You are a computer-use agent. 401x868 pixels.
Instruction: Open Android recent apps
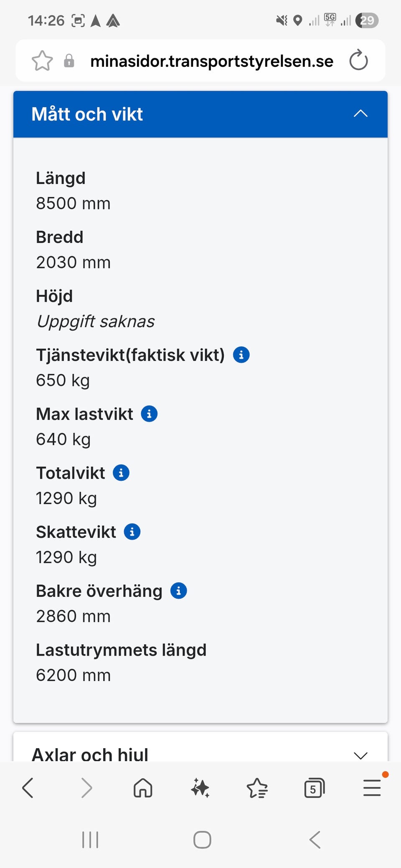click(90, 840)
